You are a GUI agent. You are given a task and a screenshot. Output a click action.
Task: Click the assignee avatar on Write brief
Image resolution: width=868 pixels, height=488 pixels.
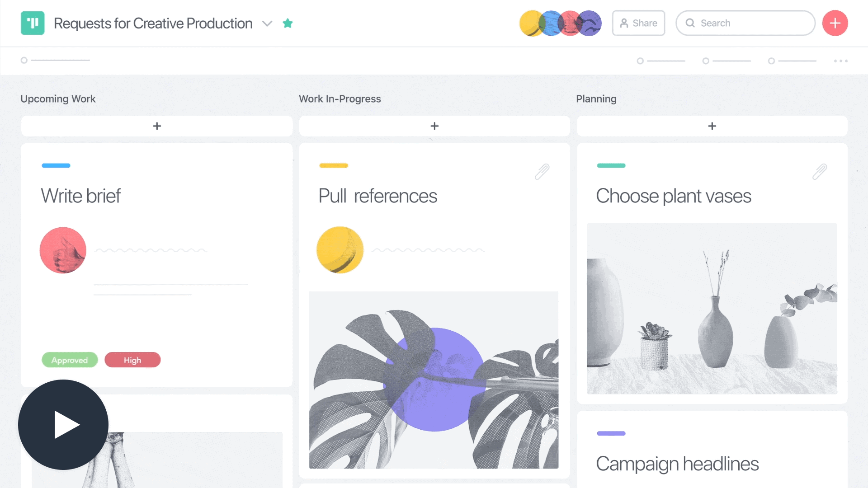click(x=63, y=250)
